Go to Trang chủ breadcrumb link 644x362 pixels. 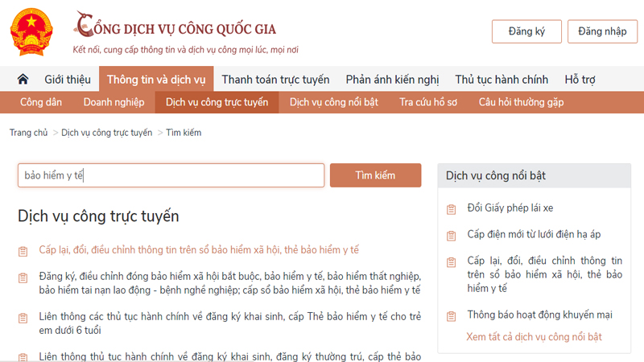tap(29, 133)
